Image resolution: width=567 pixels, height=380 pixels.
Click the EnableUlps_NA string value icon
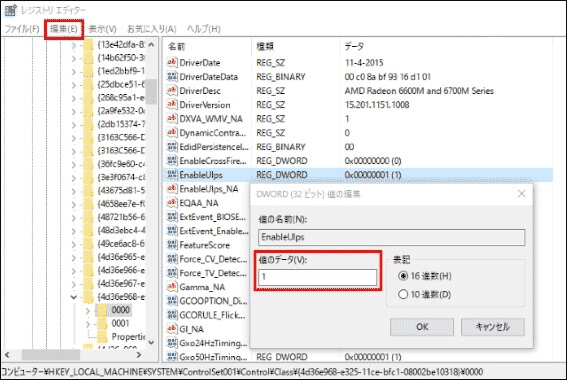[x=172, y=189]
